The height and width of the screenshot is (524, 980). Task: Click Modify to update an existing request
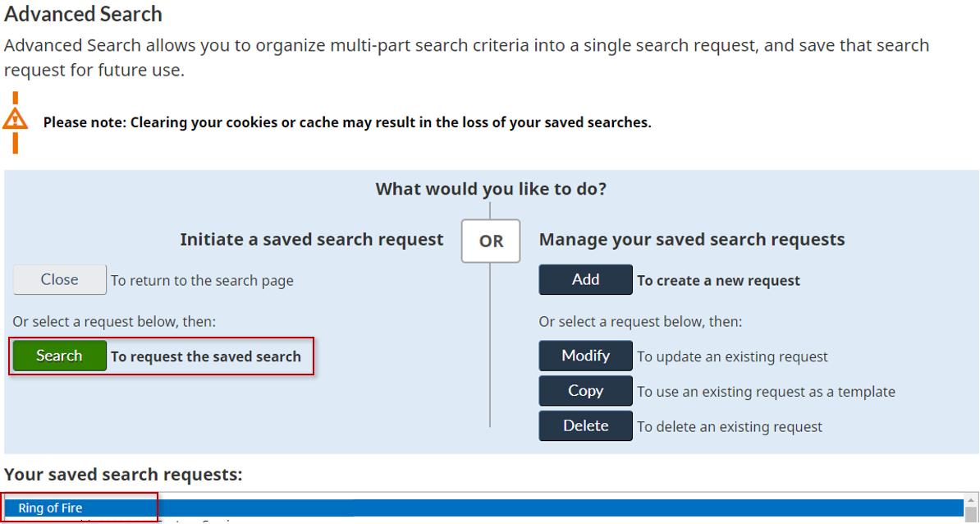tap(584, 356)
